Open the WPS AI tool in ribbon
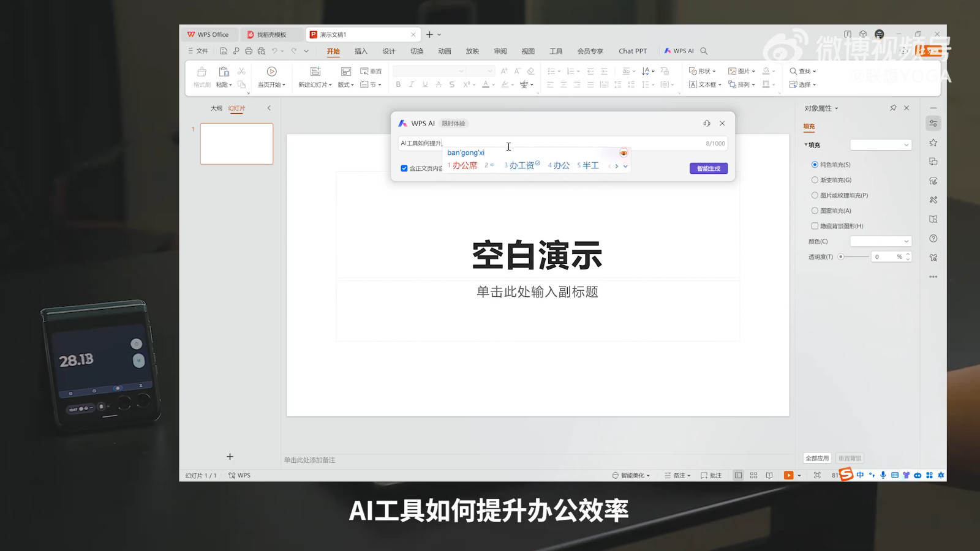The height and width of the screenshot is (551, 980). [x=679, y=51]
